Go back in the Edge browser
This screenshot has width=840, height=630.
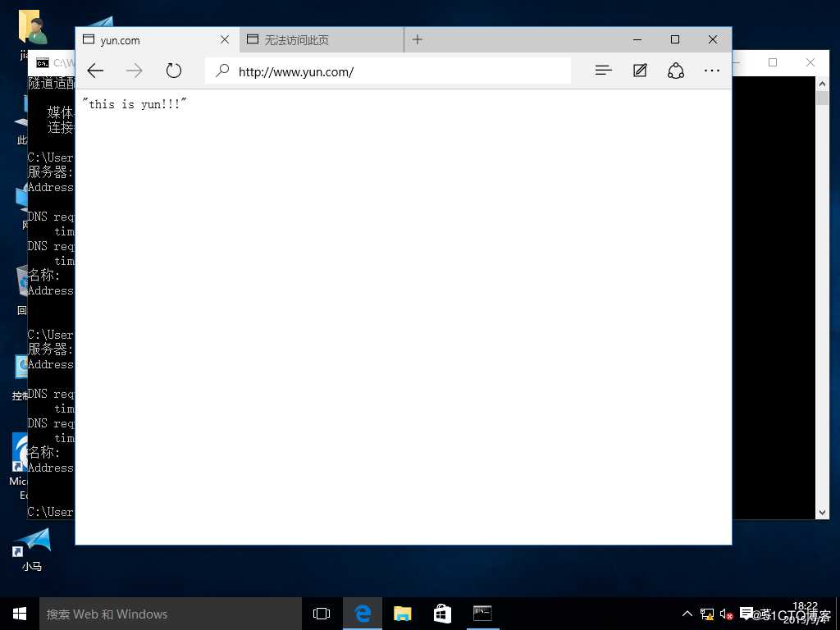95,71
